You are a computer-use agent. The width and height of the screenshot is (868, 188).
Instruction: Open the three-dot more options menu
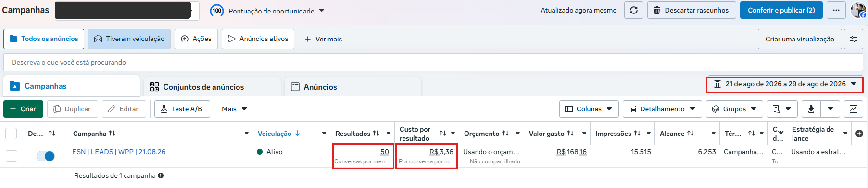pos(836,10)
